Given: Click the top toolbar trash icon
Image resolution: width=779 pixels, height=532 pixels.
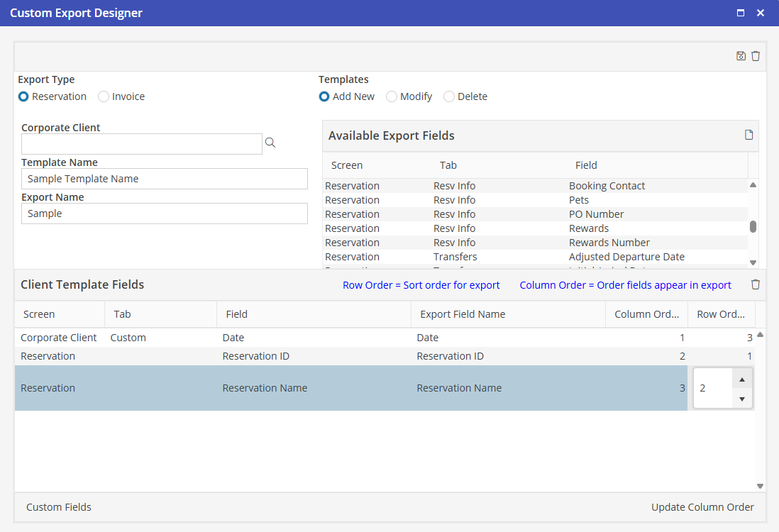Looking at the screenshot, I should point(756,56).
